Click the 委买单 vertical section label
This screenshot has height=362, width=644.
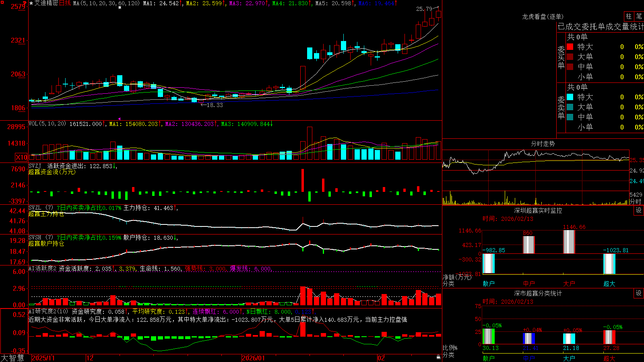coord(561,57)
